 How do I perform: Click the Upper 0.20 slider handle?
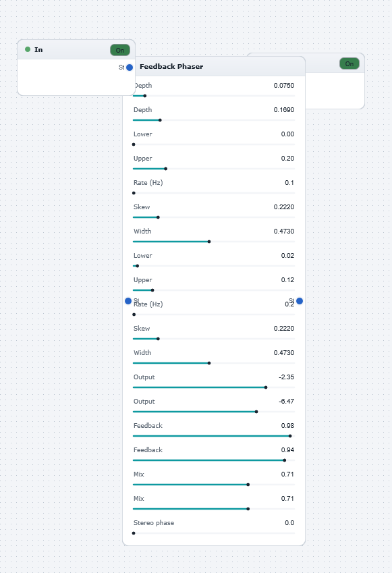(166, 169)
